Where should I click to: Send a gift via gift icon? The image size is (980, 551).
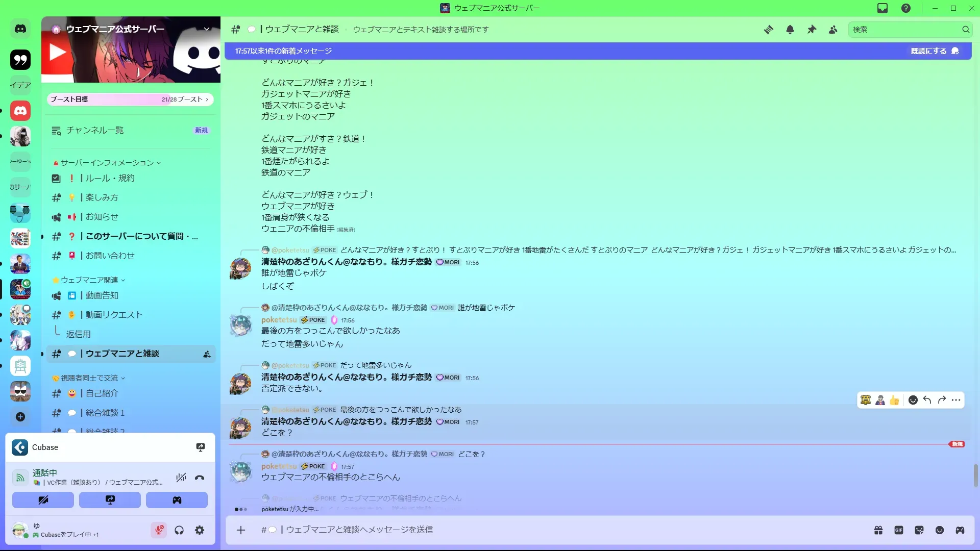point(878,530)
